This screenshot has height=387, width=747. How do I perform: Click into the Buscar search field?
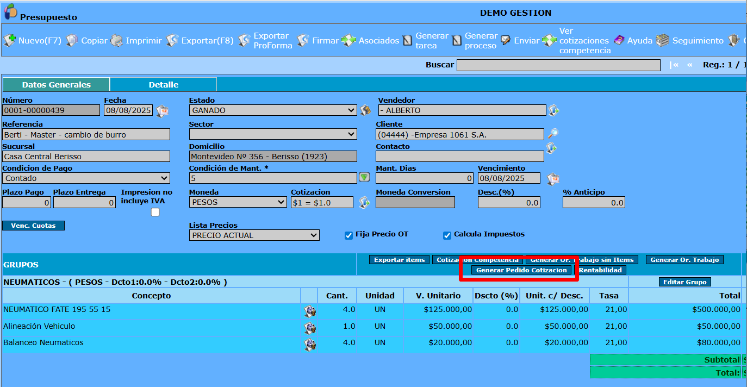558,65
